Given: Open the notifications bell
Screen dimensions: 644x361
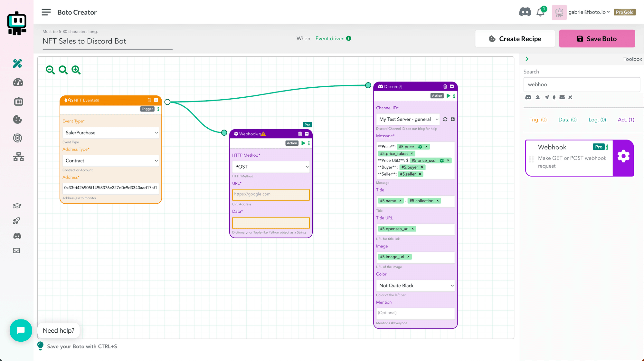Looking at the screenshot, I should [540, 12].
